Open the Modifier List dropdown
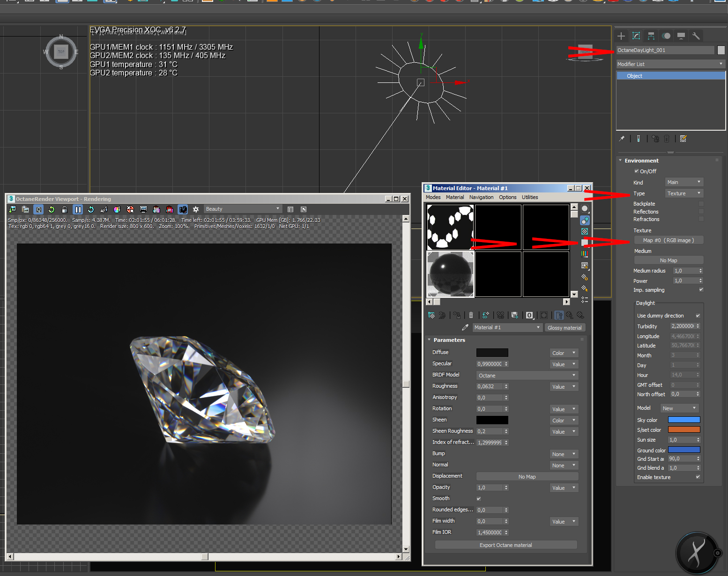The width and height of the screenshot is (728, 576). click(x=670, y=64)
